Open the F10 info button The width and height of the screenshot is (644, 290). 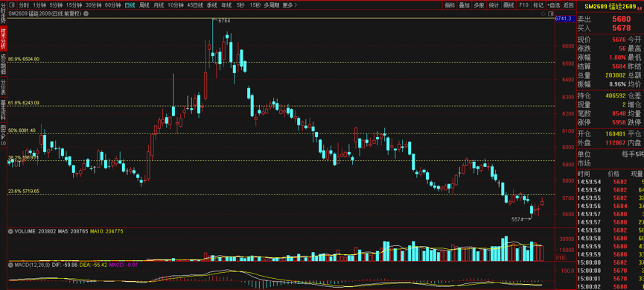pos(523,5)
